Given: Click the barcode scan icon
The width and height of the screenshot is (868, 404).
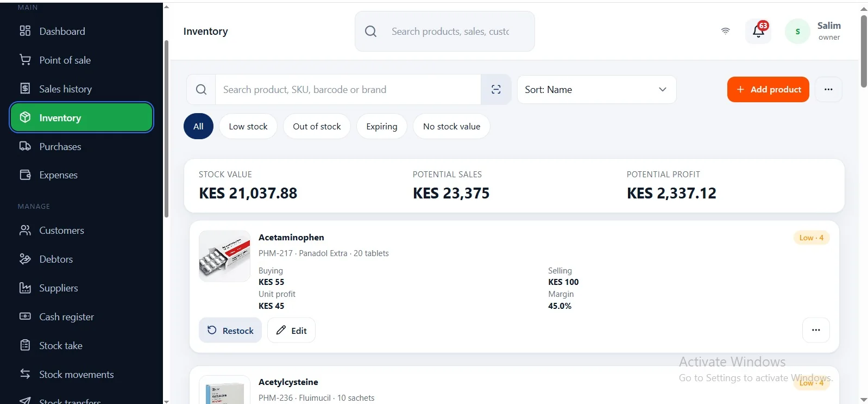Looking at the screenshot, I should point(496,89).
